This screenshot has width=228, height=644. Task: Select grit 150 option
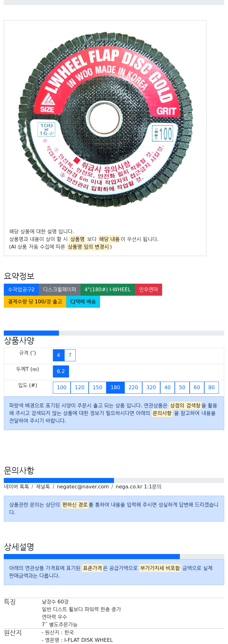[x=98, y=388]
